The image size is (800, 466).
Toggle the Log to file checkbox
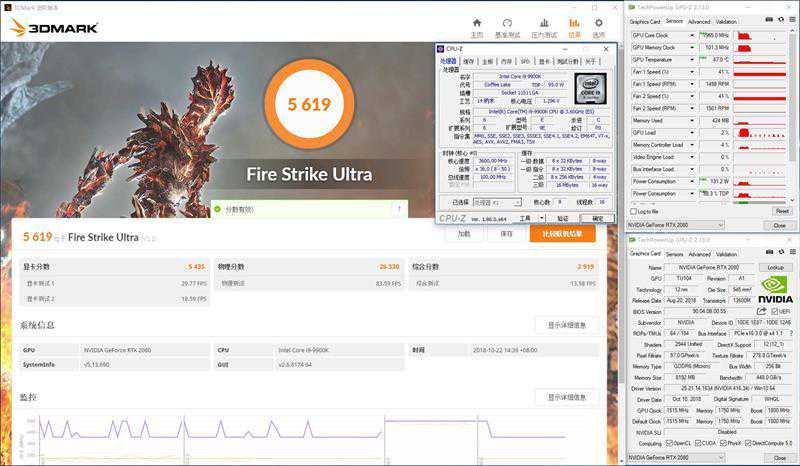click(x=632, y=211)
